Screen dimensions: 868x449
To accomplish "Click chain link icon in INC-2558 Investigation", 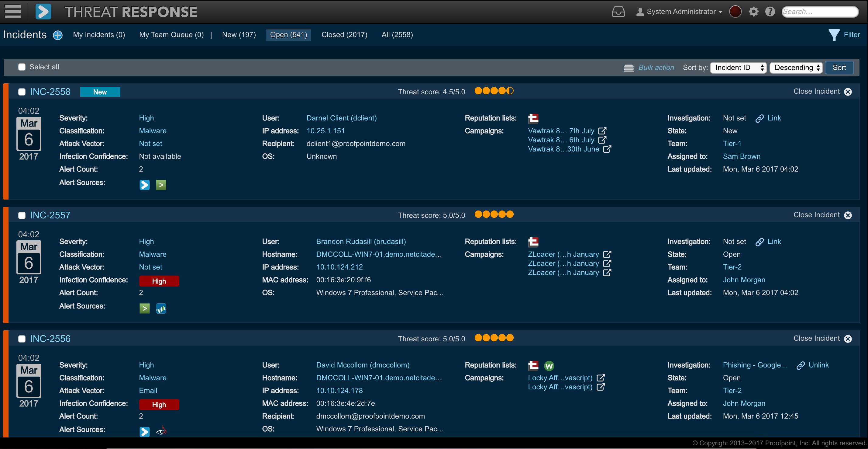I will [x=759, y=118].
